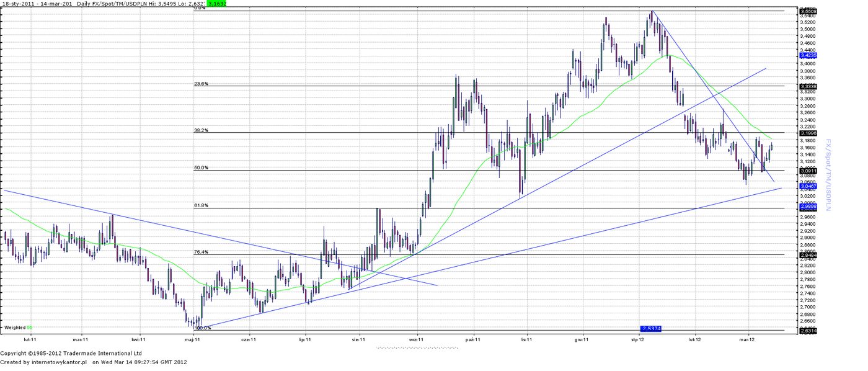Click the 'Weighted 55' moving average legend
868x371 pixels.
[18, 327]
